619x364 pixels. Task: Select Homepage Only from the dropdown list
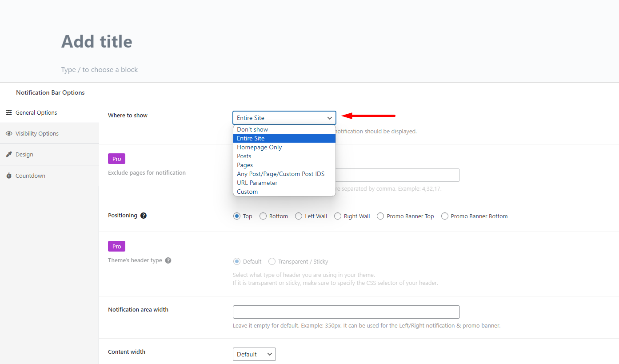pos(260,148)
